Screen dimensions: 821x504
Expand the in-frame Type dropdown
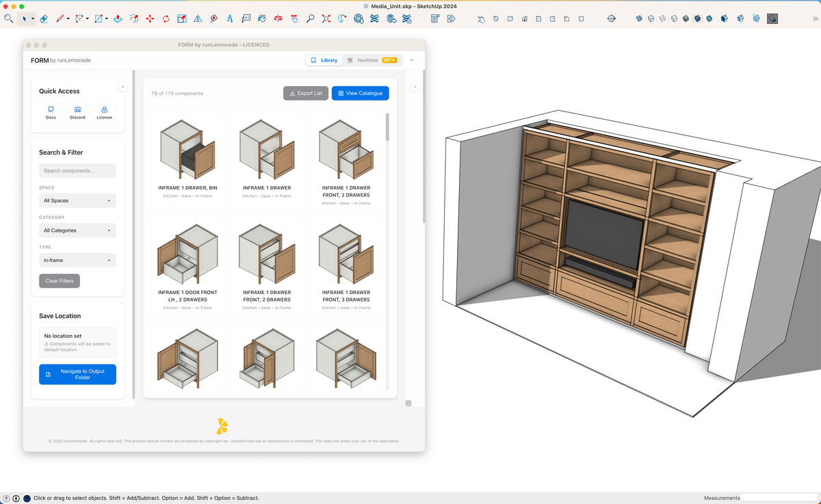point(77,260)
